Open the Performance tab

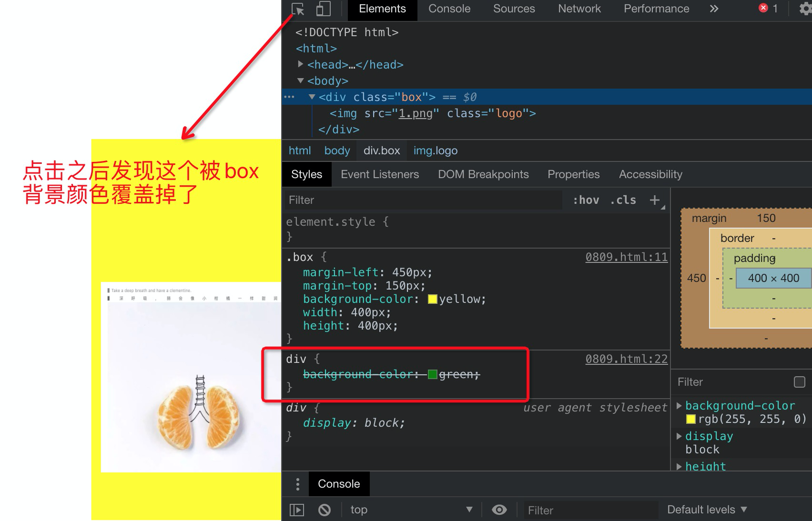[x=656, y=9]
